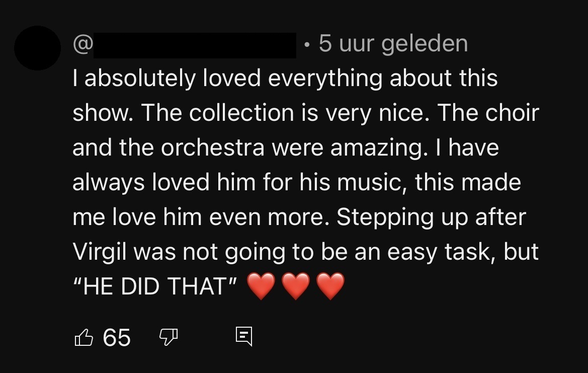Open the commenter's redacted username handle
This screenshot has width=588, height=373.
click(x=195, y=45)
